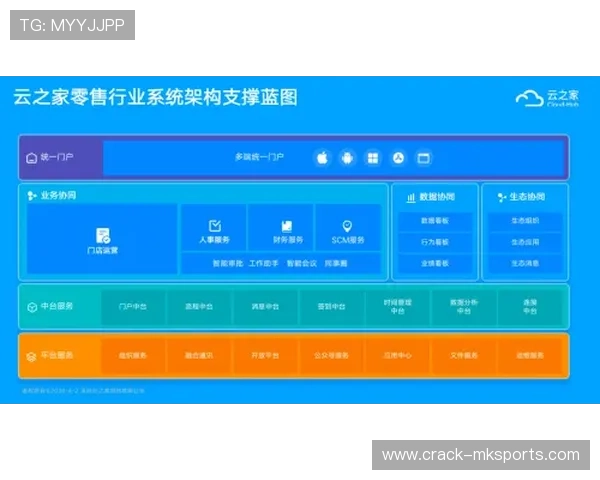Click the Android robot icon

click(347, 158)
